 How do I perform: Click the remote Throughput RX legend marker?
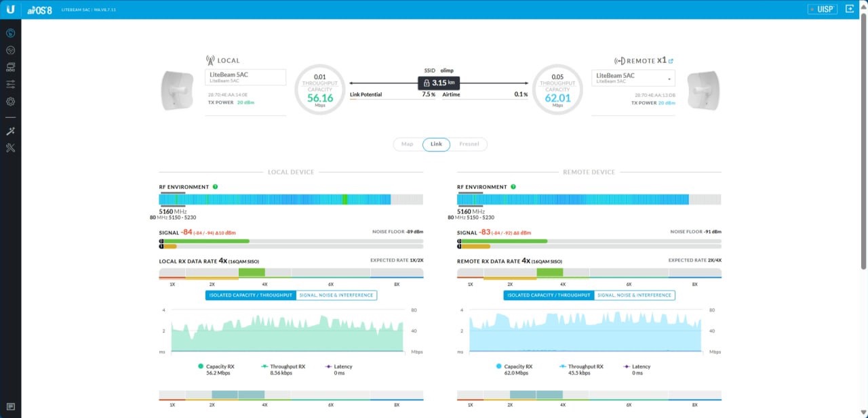coord(563,367)
